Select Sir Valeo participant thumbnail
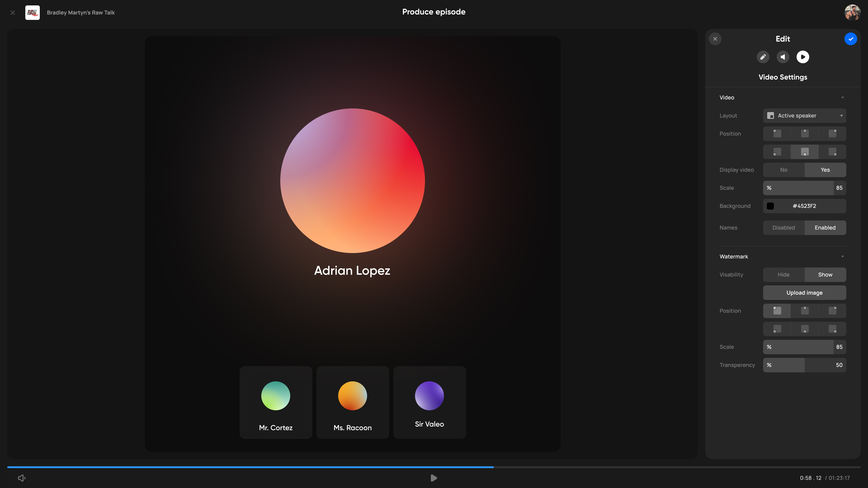The width and height of the screenshot is (868, 488). pos(429,402)
